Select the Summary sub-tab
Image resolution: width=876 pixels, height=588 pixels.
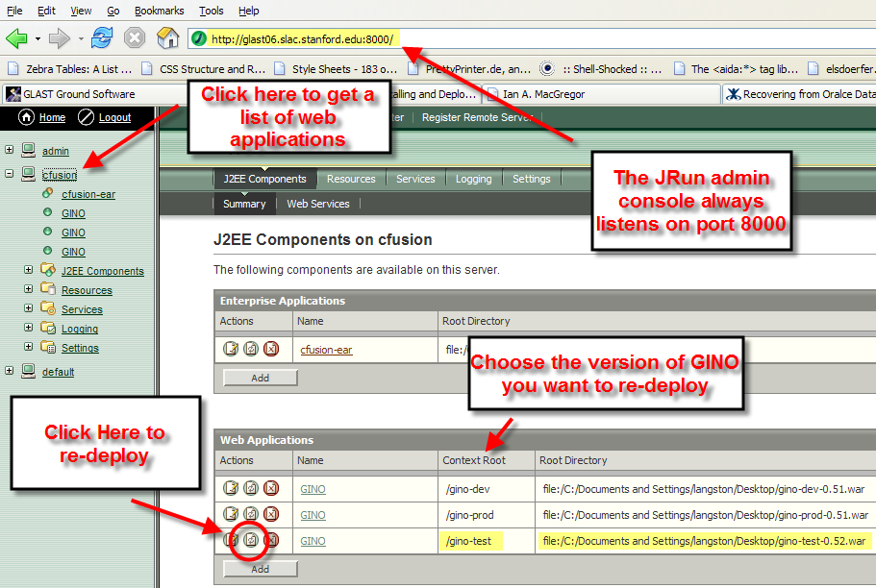244,204
